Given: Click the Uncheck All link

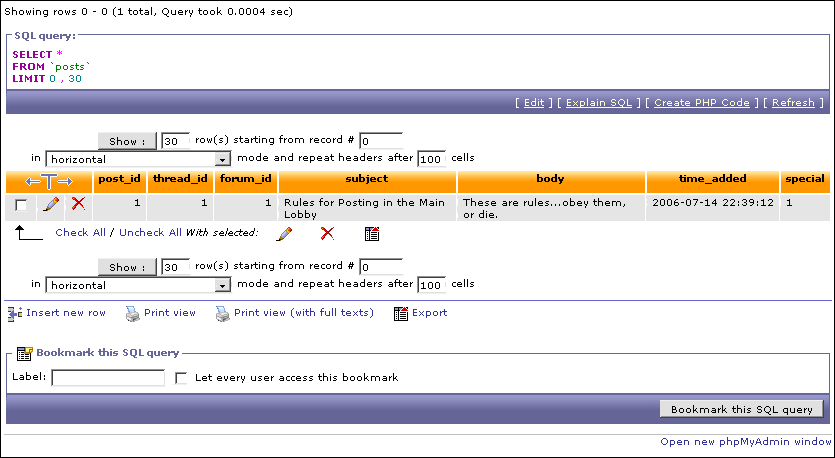Looking at the screenshot, I should point(150,233).
